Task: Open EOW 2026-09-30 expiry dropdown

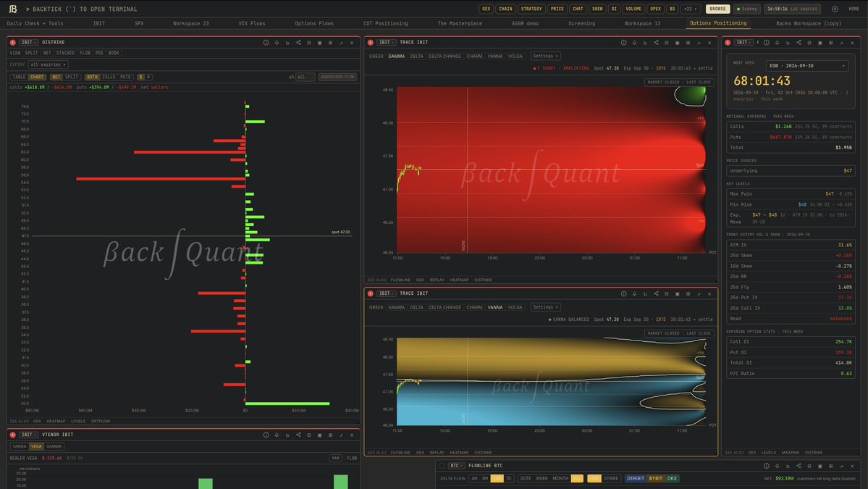Action: coord(806,65)
